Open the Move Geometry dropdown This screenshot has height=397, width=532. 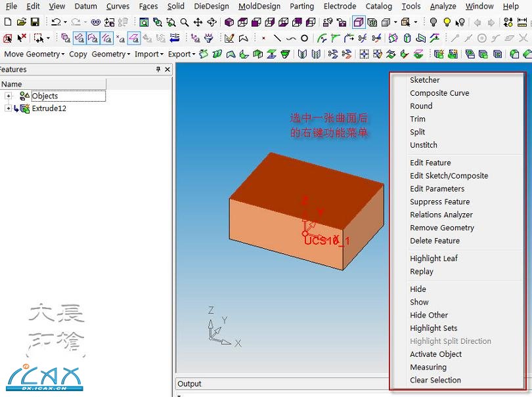[33, 54]
